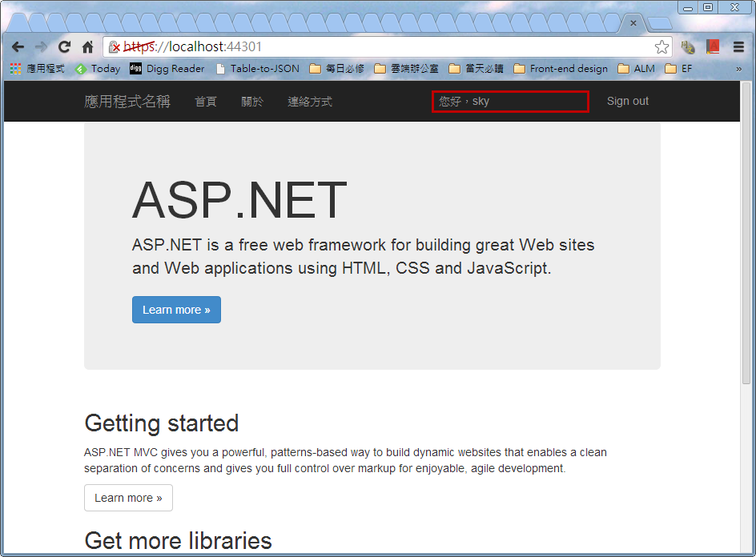Click the page vertical scrollbar thumb
This screenshot has height=557, width=756.
click(x=746, y=234)
